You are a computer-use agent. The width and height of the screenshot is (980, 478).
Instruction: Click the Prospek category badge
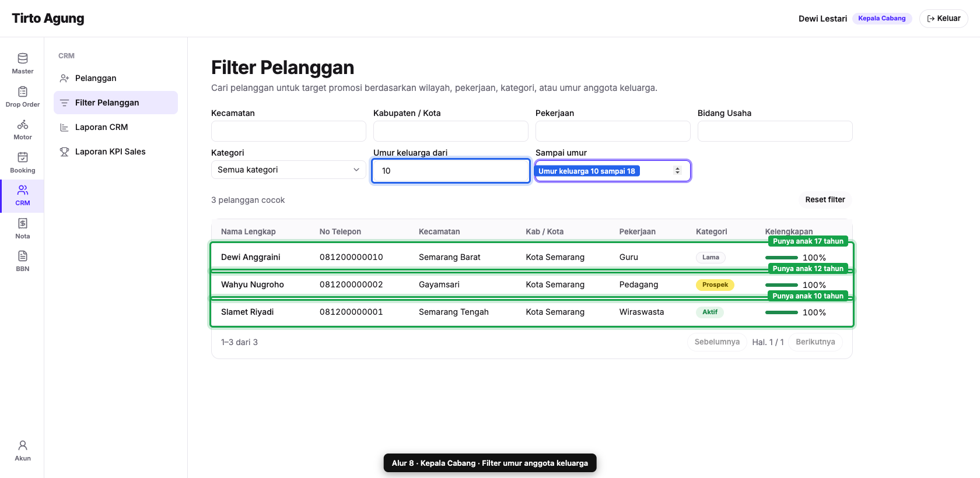tap(715, 285)
